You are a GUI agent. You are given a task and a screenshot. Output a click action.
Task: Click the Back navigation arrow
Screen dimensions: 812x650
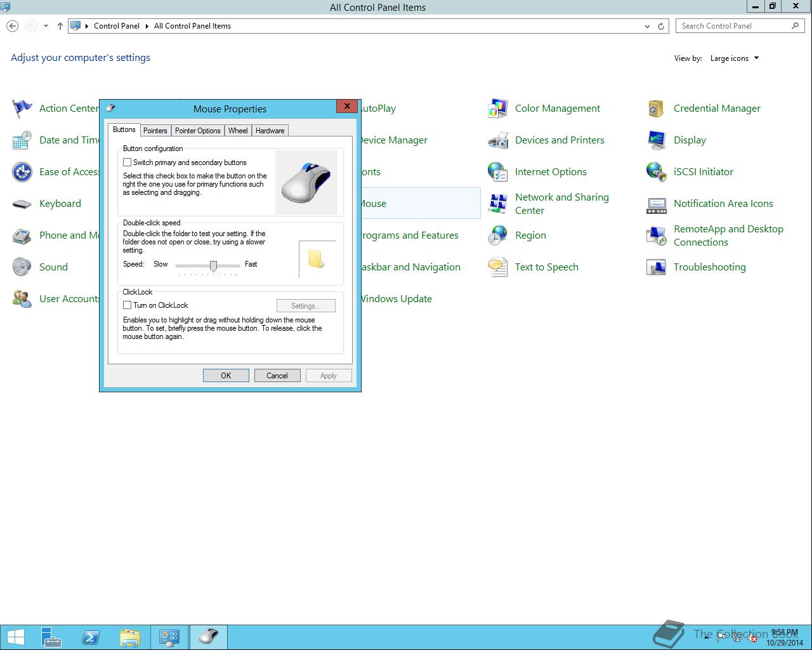[12, 26]
